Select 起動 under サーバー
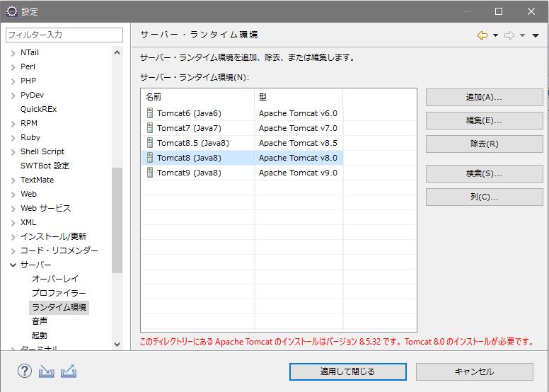Image resolution: width=549 pixels, height=392 pixels. pos(39,335)
